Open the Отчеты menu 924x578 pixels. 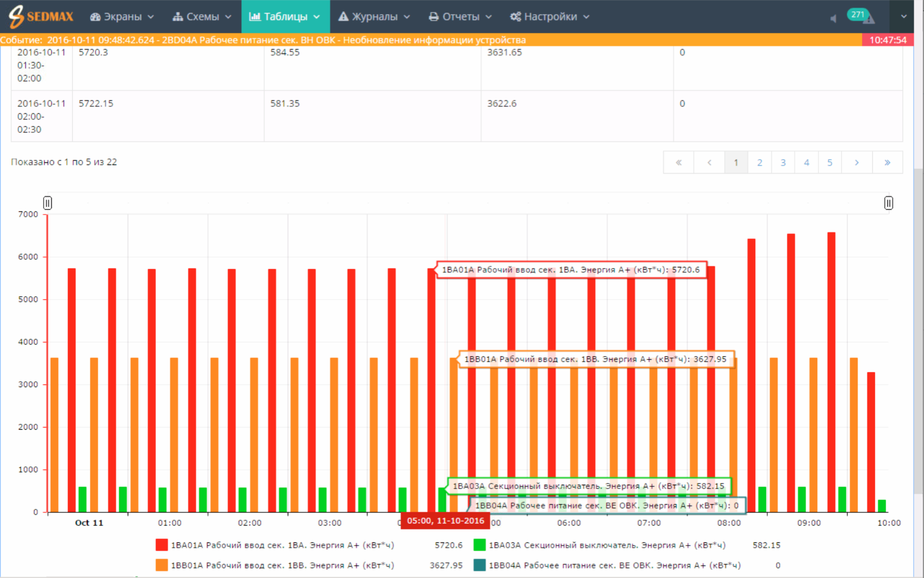point(460,17)
